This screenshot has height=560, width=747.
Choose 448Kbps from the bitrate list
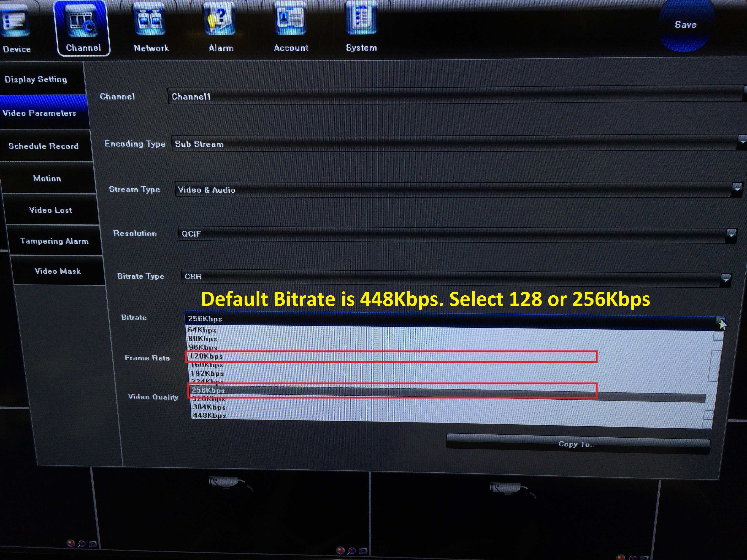pos(209,415)
